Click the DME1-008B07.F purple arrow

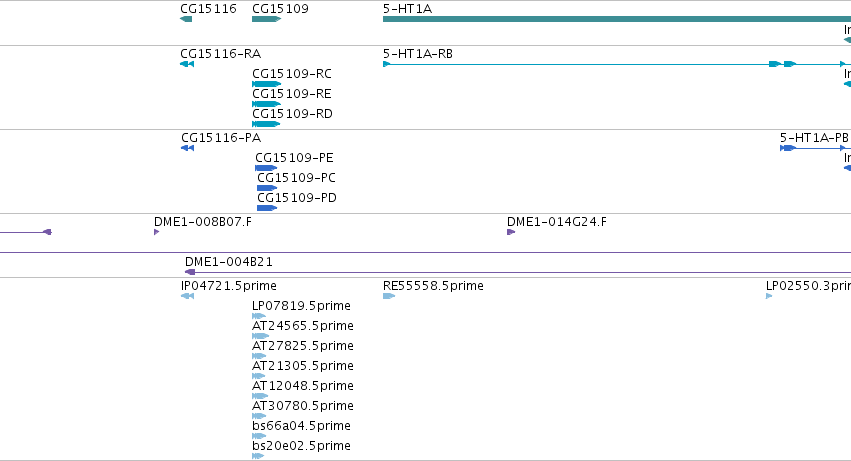(156, 232)
